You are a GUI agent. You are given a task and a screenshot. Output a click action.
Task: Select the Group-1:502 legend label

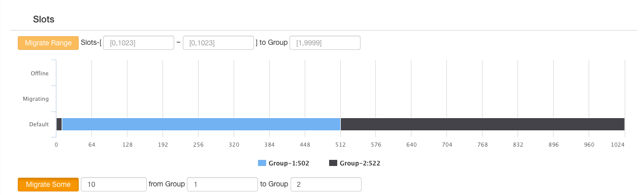289,163
